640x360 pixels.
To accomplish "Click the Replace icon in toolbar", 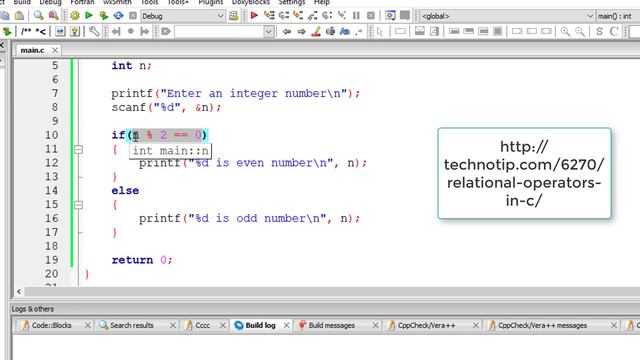I will (53, 16).
